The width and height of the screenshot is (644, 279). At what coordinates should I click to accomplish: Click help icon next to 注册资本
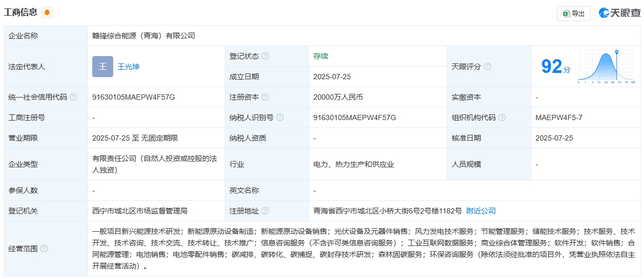click(265, 97)
